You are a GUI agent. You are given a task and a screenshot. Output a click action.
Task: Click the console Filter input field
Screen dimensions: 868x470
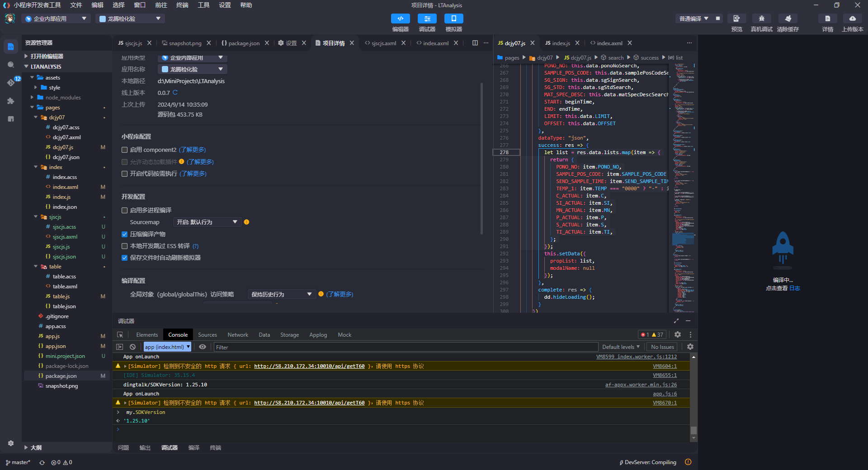pos(406,347)
